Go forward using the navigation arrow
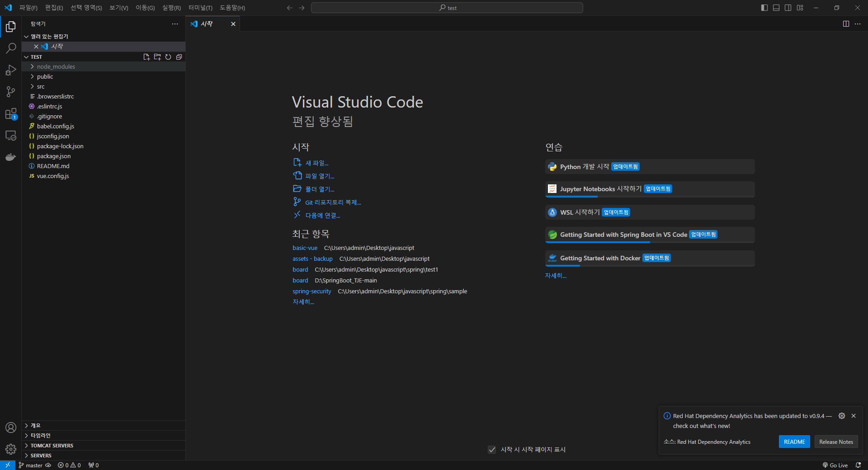 pos(302,8)
